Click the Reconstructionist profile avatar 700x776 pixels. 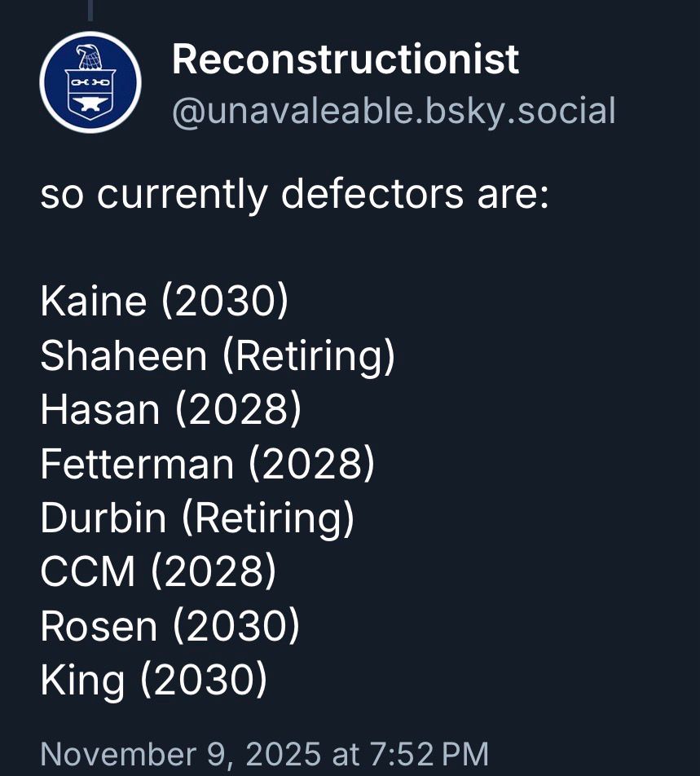[90, 82]
